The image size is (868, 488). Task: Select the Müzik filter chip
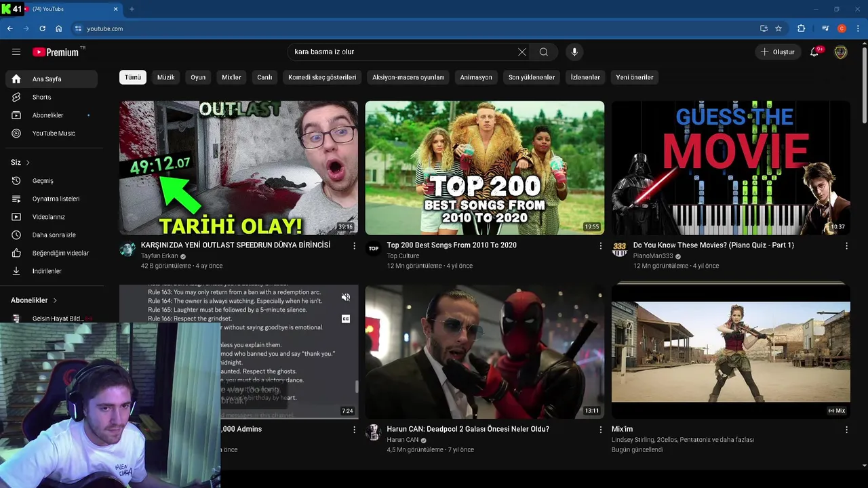[x=165, y=77]
